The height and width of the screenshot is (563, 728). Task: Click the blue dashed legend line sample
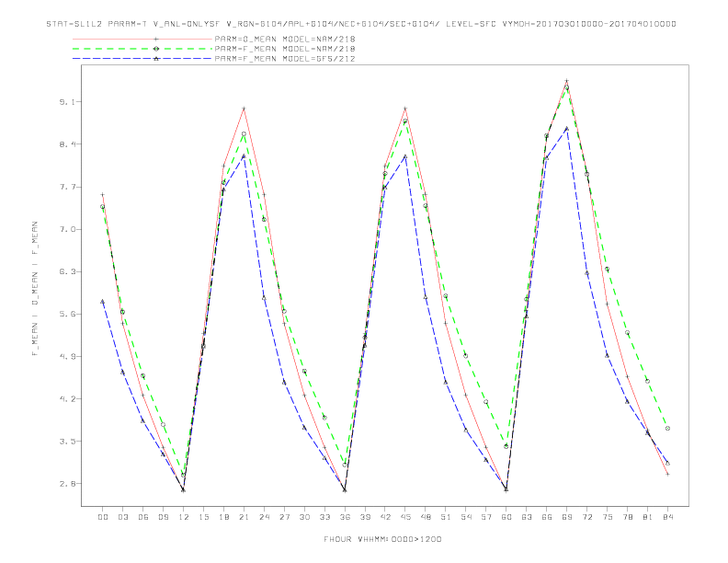142,59
